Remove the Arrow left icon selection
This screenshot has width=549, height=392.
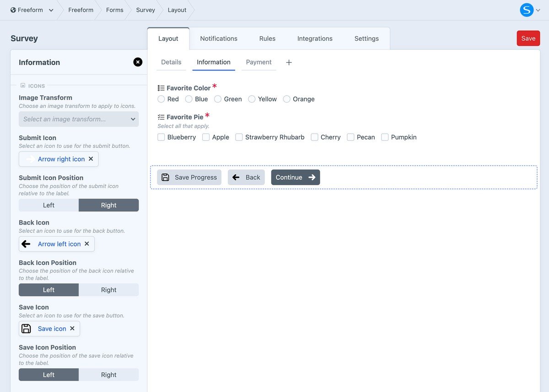[87, 244]
